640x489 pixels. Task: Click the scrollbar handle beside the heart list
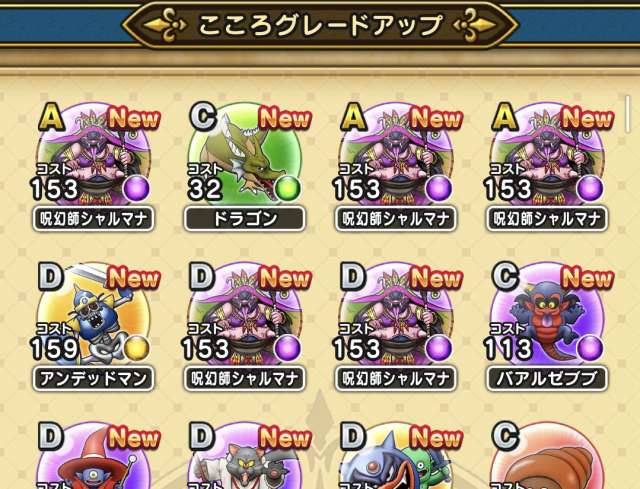tap(628, 114)
